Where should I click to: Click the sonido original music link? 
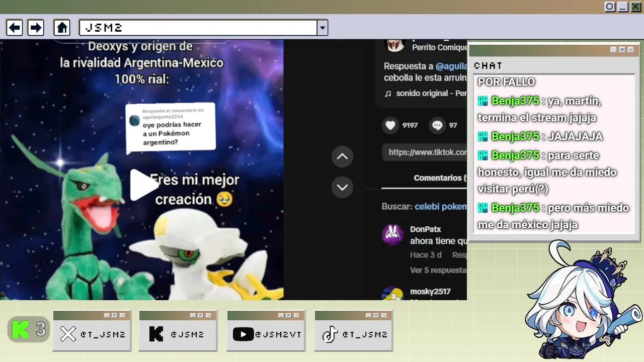[x=431, y=94]
